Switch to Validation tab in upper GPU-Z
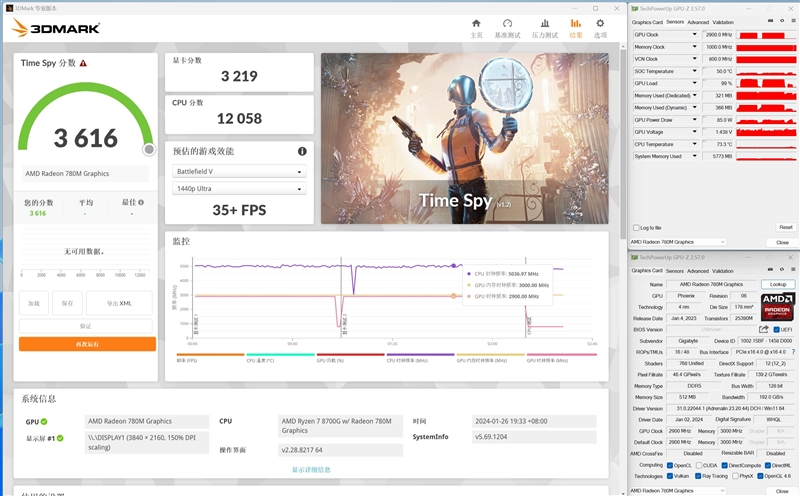 coord(723,22)
